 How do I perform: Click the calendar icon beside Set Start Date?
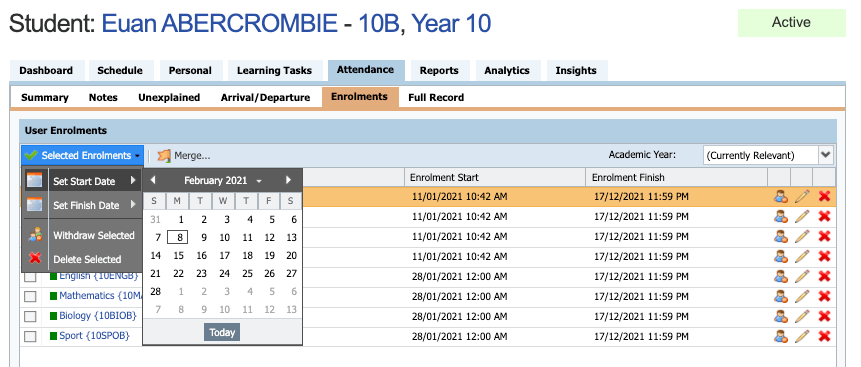(35, 181)
